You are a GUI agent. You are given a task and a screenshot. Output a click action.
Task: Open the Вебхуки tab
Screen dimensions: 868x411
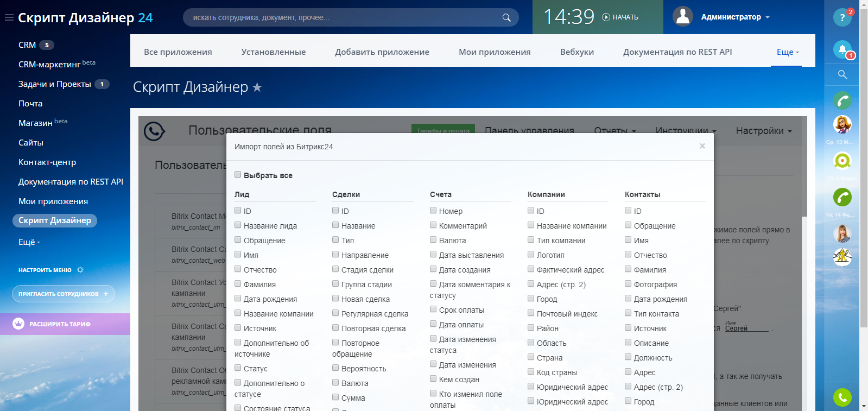click(x=577, y=52)
